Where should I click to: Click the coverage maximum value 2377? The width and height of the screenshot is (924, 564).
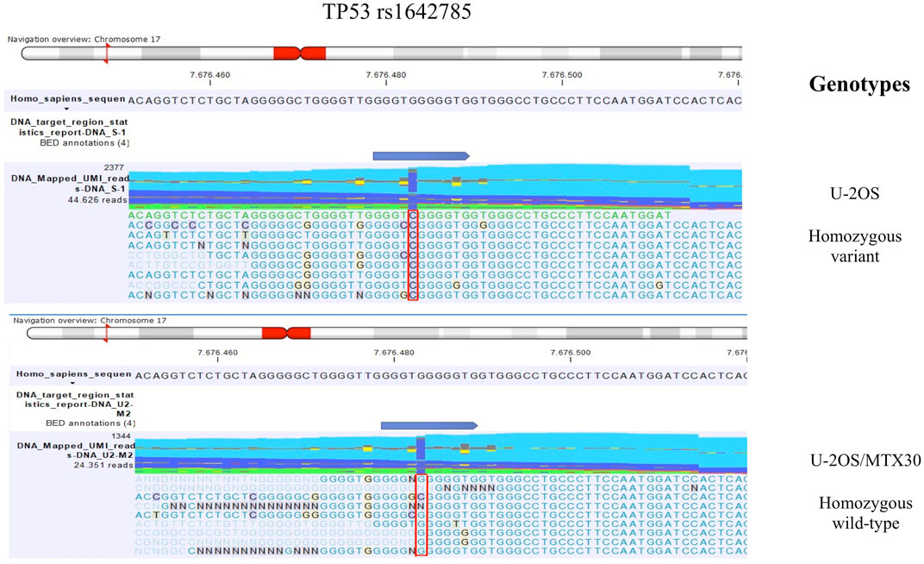point(114,167)
